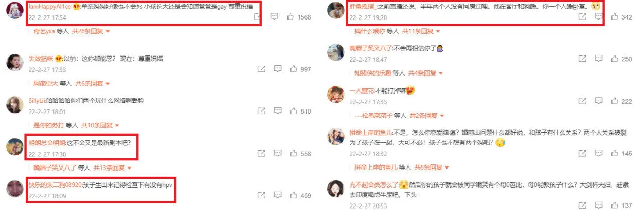Like the bottom comment with 137 likes

point(614,206)
